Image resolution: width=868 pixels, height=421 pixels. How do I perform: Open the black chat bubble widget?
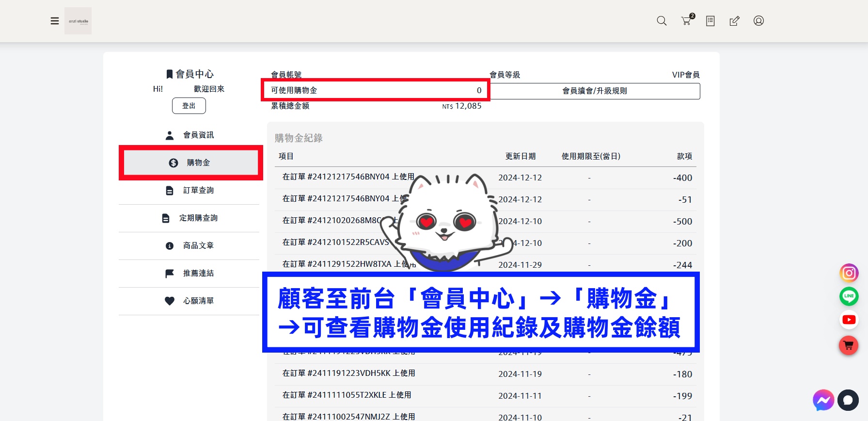tap(848, 400)
